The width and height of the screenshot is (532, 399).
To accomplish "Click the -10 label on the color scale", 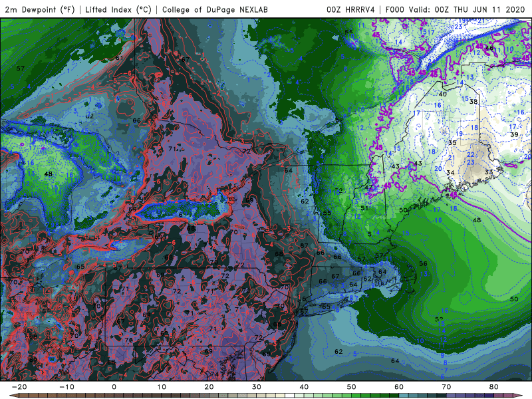I will 66,387.
